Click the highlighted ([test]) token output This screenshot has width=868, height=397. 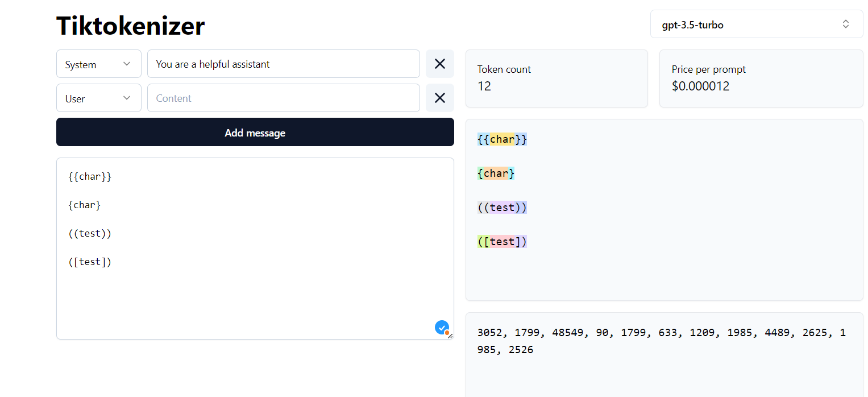502,242
